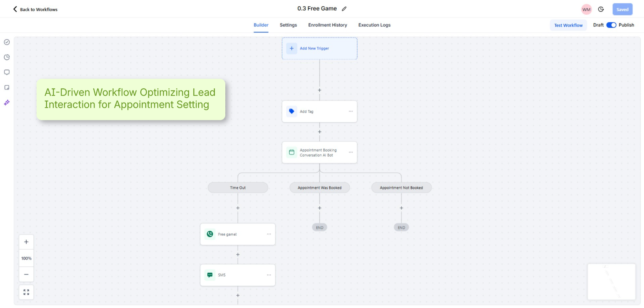
Task: Select the sticky note sidebar icon
Action: 7,87
